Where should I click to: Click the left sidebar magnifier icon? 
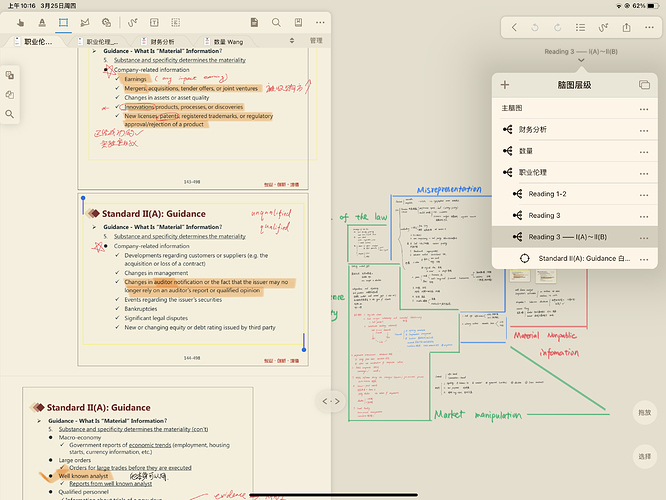(x=9, y=114)
